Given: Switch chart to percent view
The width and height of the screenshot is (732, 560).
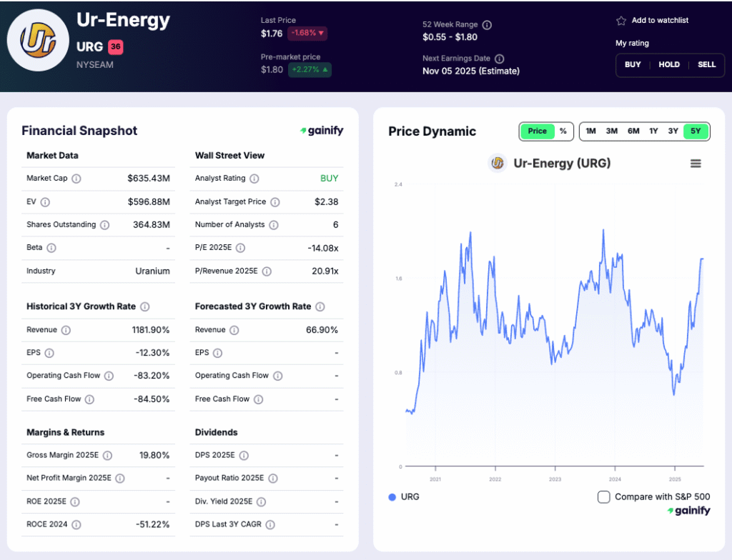Looking at the screenshot, I should (x=563, y=131).
